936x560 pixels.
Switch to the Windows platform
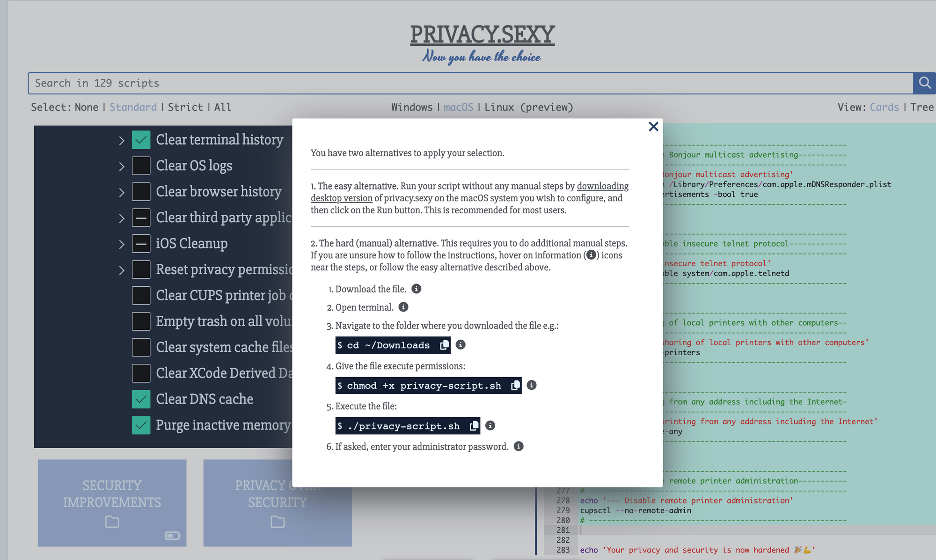tap(411, 107)
